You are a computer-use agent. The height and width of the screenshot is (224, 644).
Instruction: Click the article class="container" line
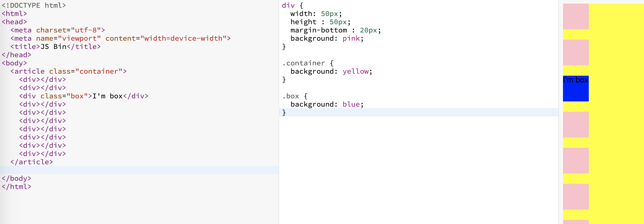point(69,71)
